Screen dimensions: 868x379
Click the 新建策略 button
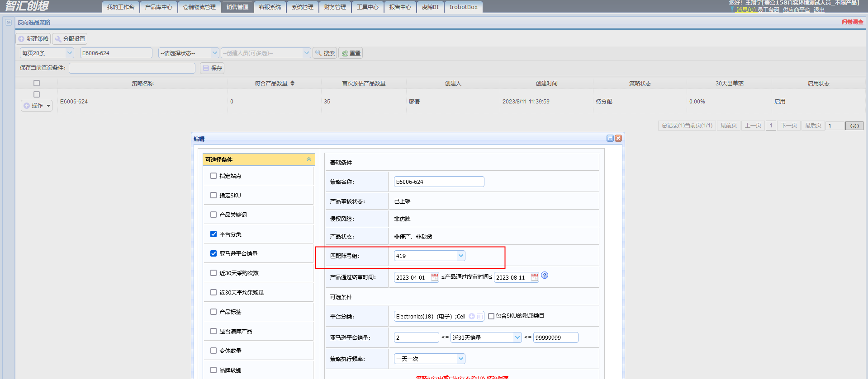point(33,39)
